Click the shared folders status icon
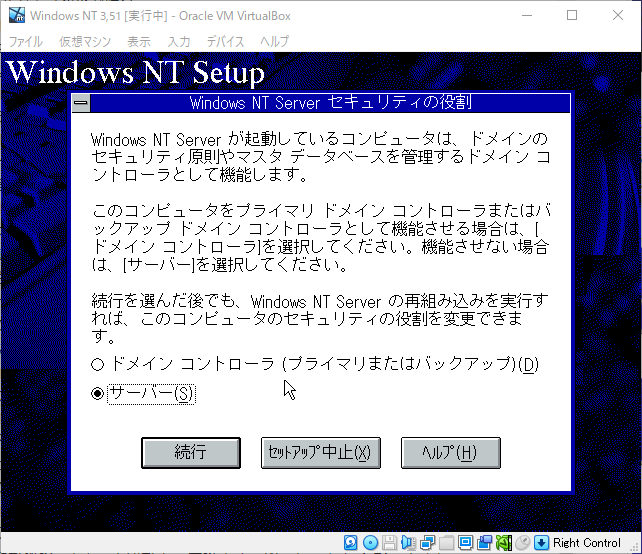Image resolution: width=642 pixels, height=554 pixels. (446, 543)
